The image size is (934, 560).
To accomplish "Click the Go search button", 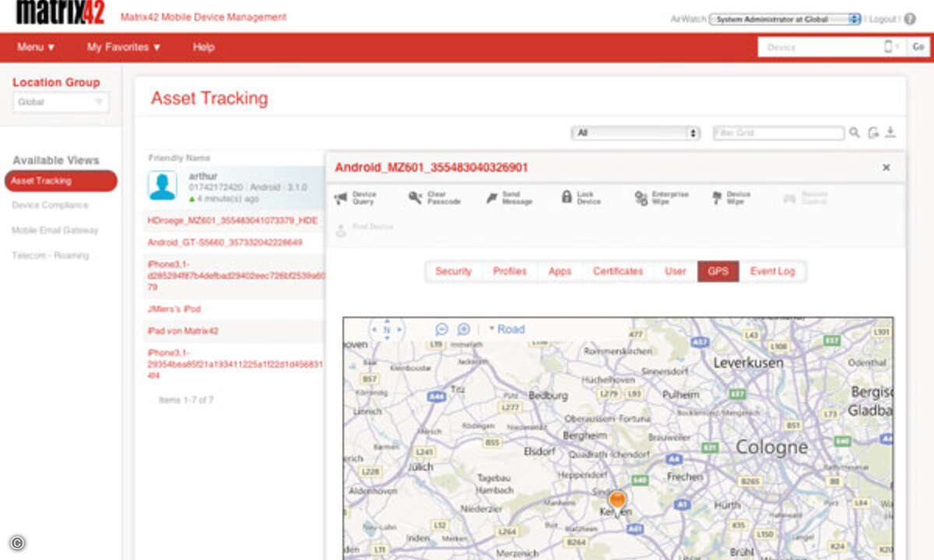I will point(918,47).
